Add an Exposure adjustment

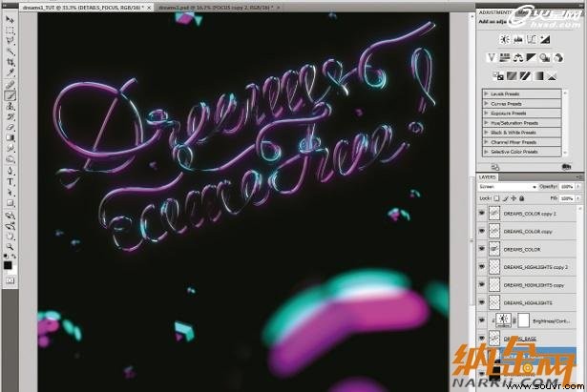545,39
